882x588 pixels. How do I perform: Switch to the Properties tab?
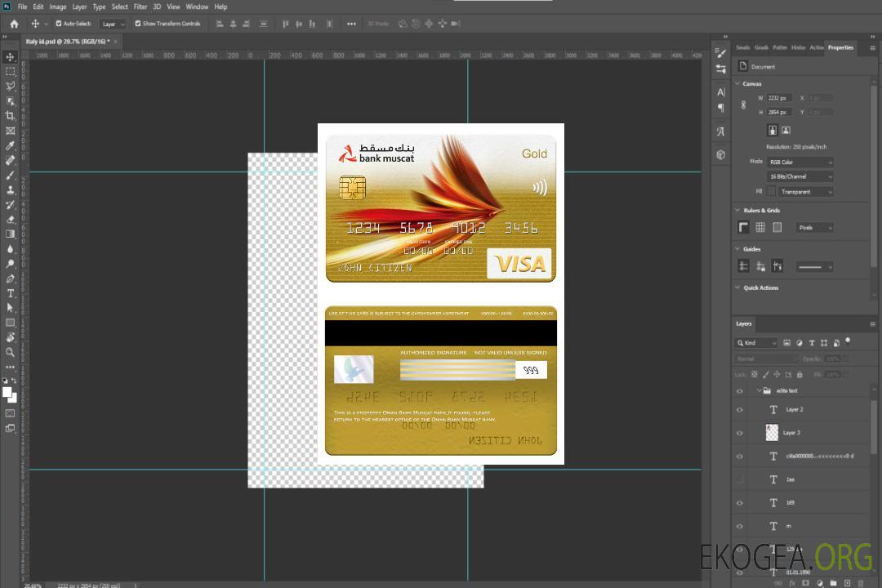click(x=840, y=48)
